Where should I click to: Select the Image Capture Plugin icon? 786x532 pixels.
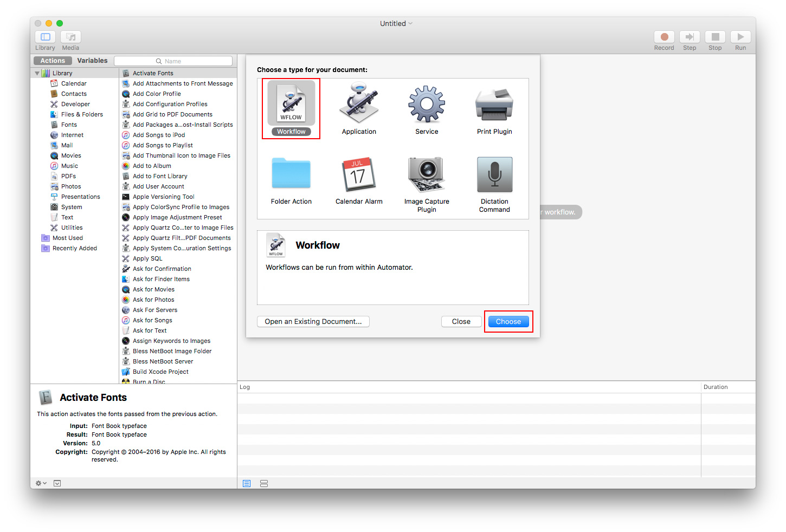(x=427, y=174)
